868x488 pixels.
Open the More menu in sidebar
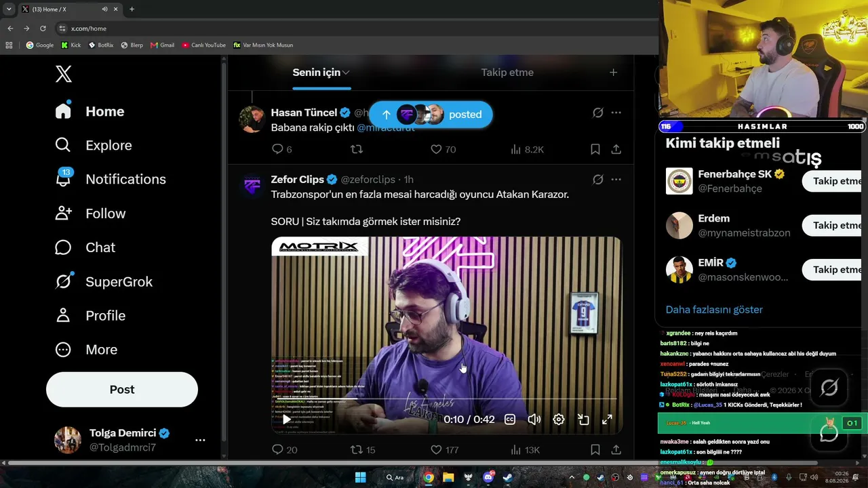pyautogui.click(x=86, y=350)
